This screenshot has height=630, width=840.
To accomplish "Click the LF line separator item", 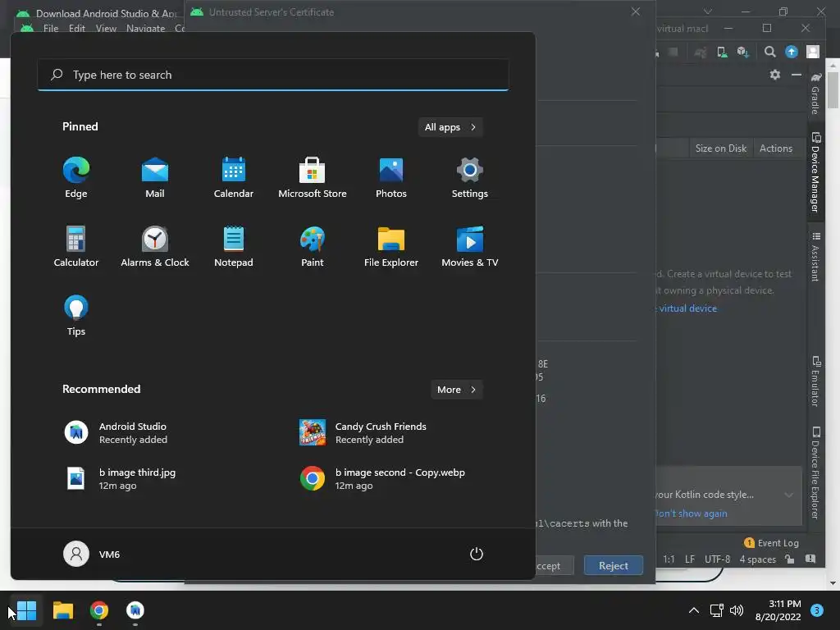I will point(690,559).
